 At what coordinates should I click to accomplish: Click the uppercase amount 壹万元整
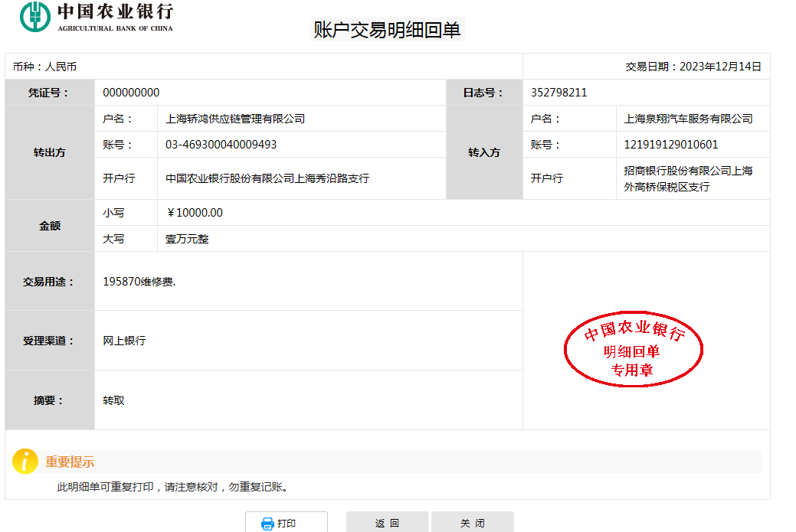(187, 239)
